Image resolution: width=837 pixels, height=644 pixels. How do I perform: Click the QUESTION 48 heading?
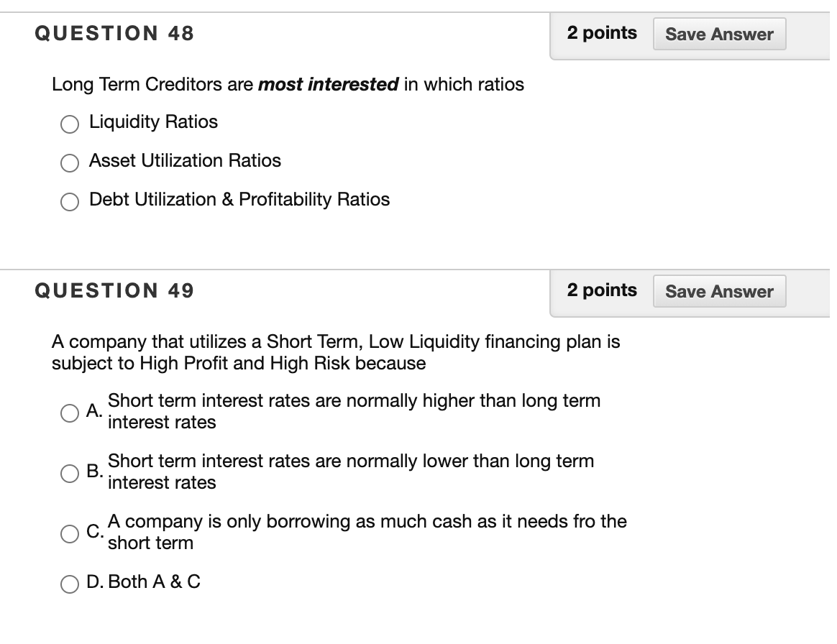point(114,33)
